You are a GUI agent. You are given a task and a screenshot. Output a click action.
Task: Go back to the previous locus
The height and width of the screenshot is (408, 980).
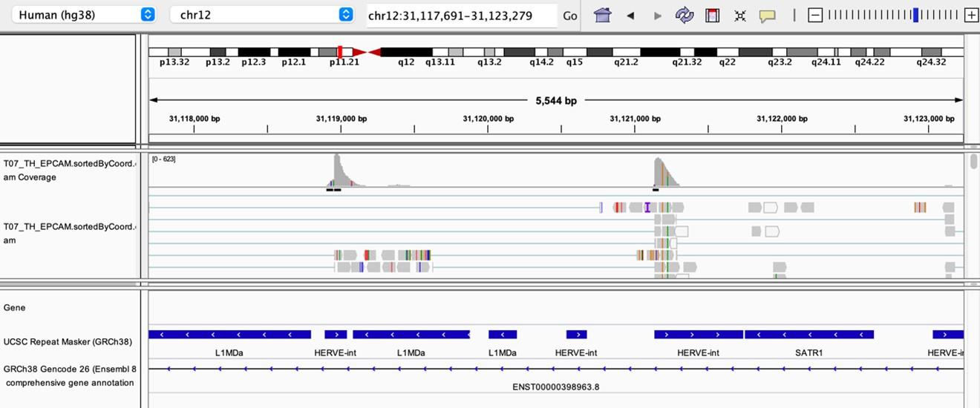pyautogui.click(x=630, y=16)
